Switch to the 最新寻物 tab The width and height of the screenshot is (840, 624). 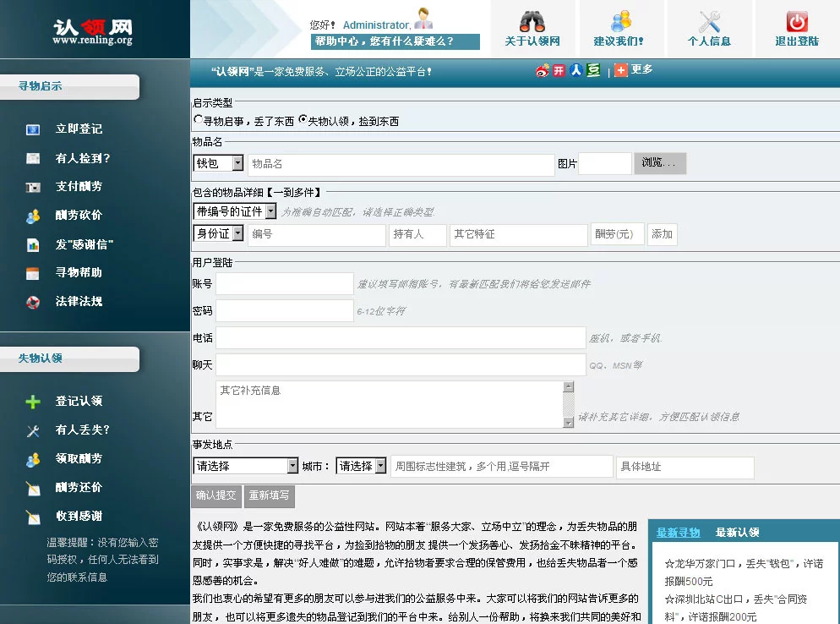tap(678, 533)
